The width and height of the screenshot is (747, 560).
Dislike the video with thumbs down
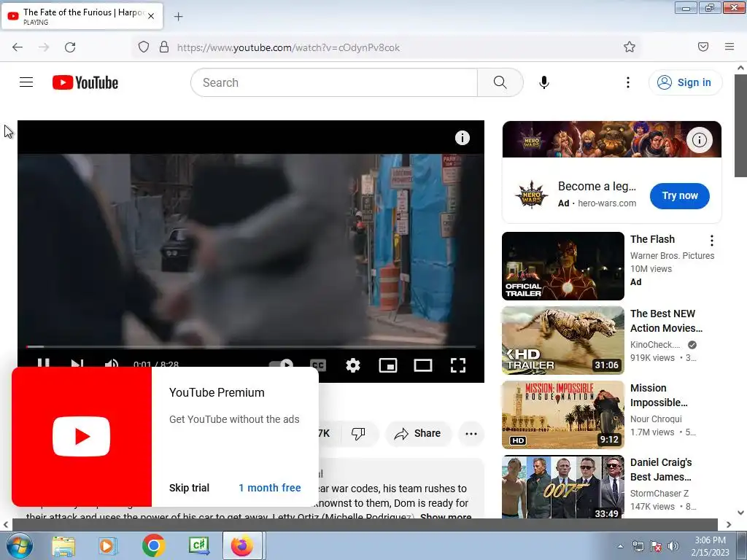(358, 433)
